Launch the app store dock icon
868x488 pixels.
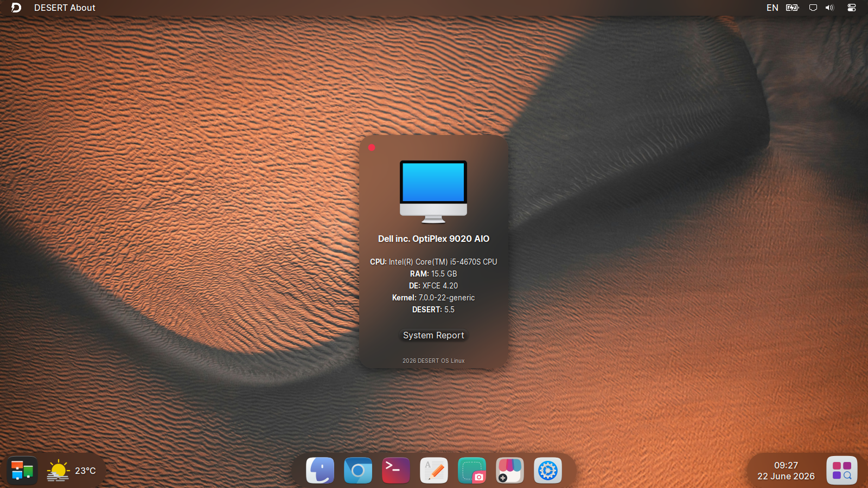pos(510,471)
